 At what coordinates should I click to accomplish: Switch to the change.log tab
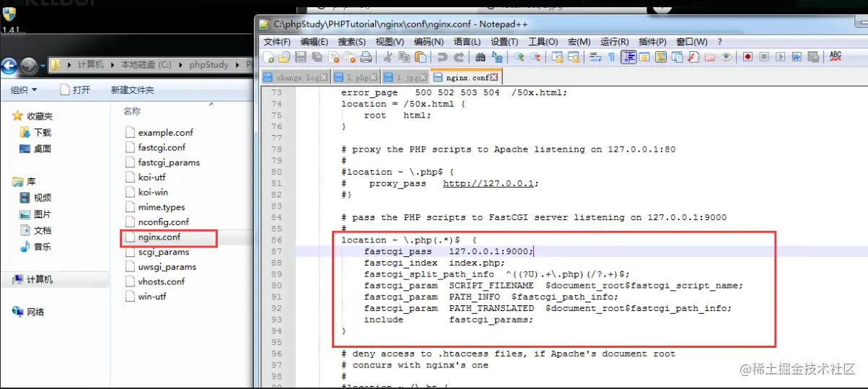(296, 77)
